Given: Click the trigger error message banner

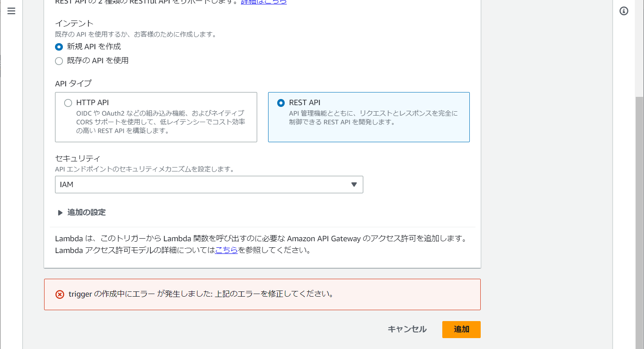Looking at the screenshot, I should point(262,294).
